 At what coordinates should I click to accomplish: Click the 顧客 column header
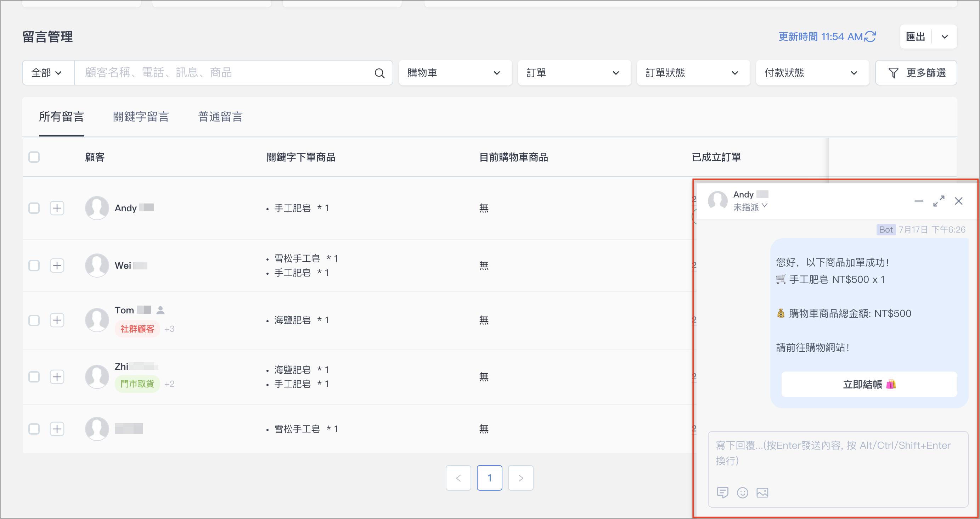(x=95, y=157)
